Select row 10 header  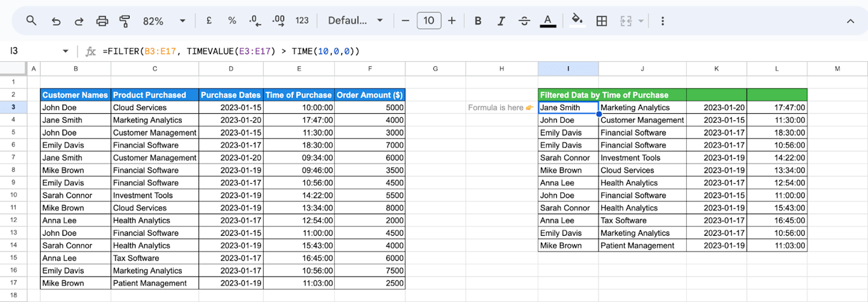click(13, 195)
